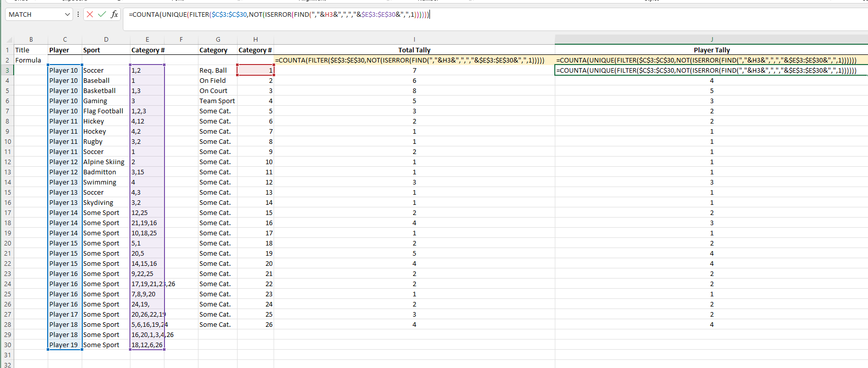Viewport: 868px width, 368px height.
Task: Click the 'Basketball' sport cell
Action: (x=106, y=90)
